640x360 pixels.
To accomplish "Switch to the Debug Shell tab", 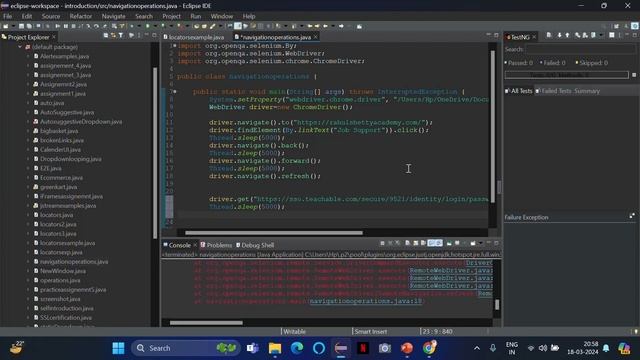I will 255,245.
